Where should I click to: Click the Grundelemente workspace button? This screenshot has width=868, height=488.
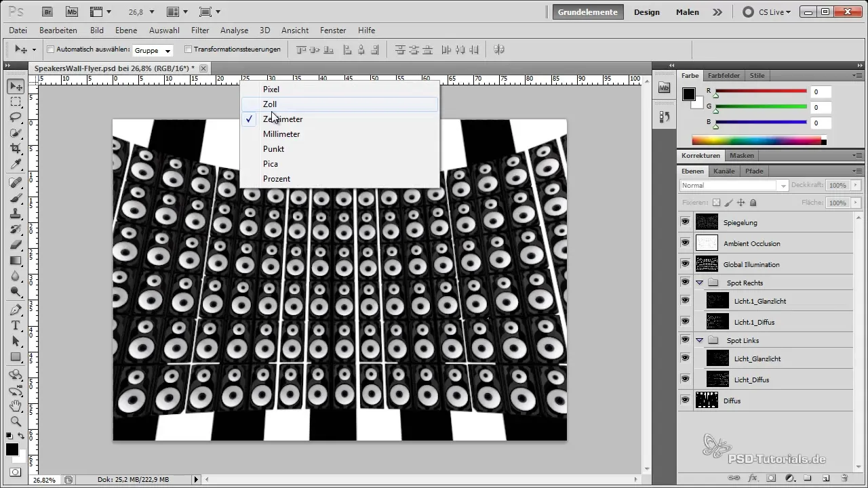click(x=587, y=12)
